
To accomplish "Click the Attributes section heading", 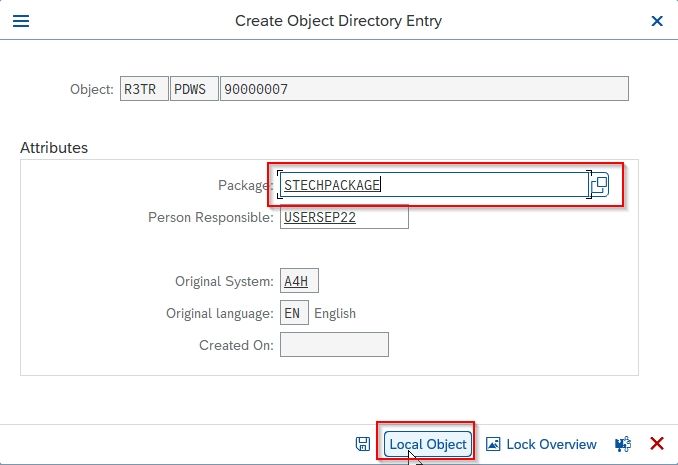I will tap(54, 148).
